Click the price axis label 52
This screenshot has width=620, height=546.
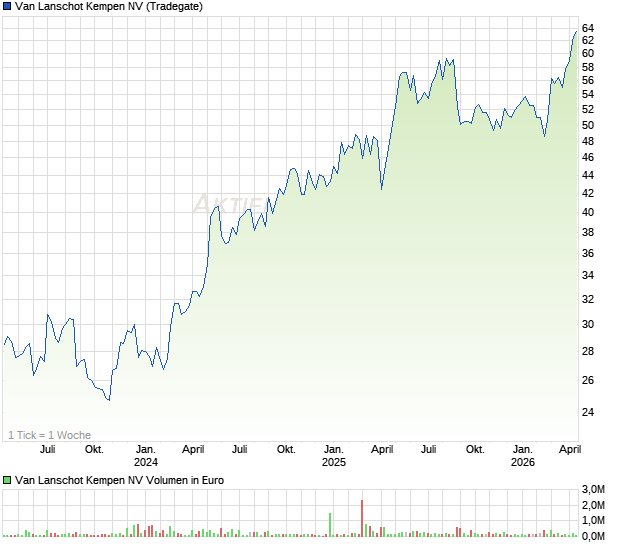588,109
